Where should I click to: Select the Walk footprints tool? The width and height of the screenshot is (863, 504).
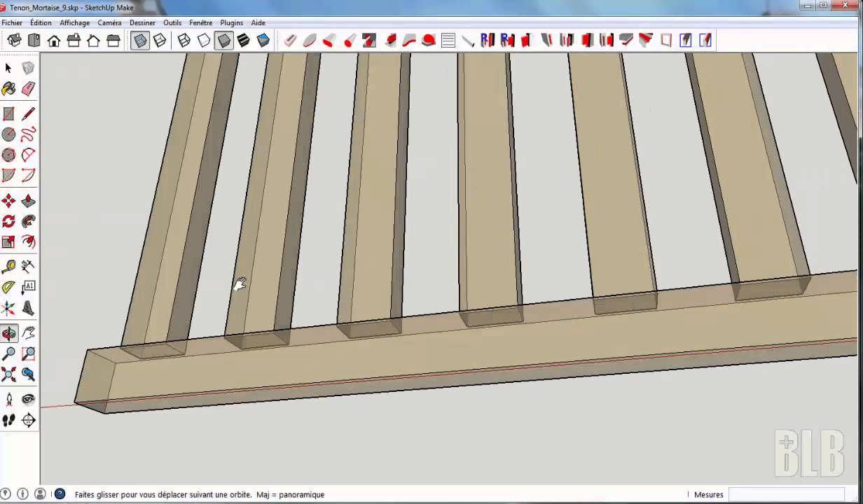[8, 420]
